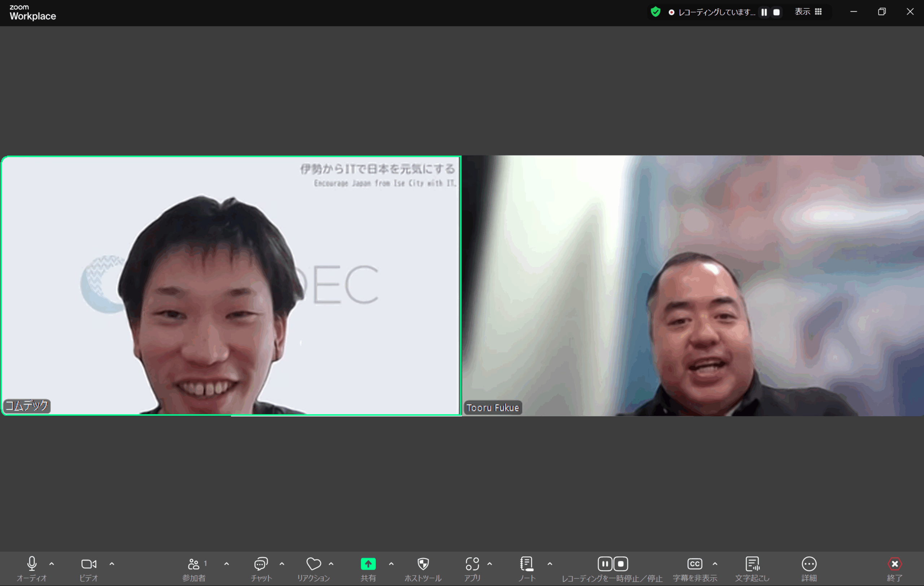Screen dimensions: 924x586
Task: Hide captions with the CC (字幕を非表示) button
Action: point(694,564)
